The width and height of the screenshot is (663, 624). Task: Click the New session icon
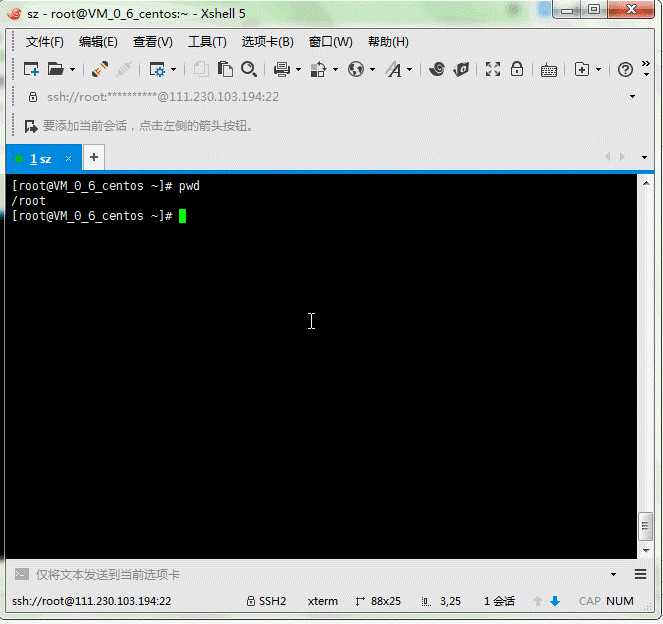tap(31, 69)
